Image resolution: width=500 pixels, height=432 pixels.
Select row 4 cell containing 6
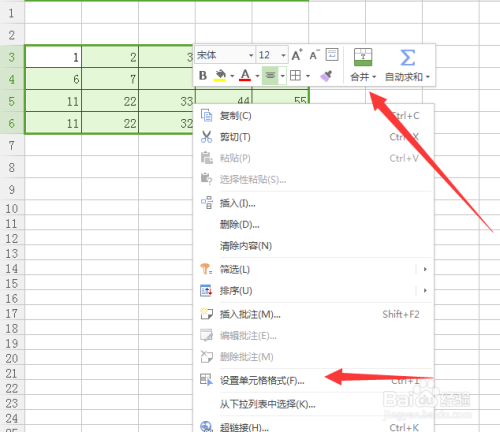53,79
